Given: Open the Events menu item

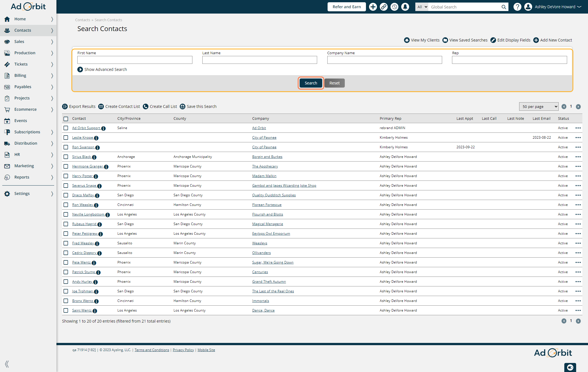Looking at the screenshot, I should pos(28,121).
